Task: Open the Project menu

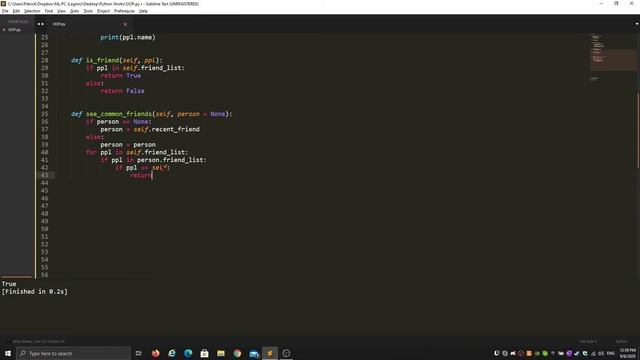Action: (103, 11)
